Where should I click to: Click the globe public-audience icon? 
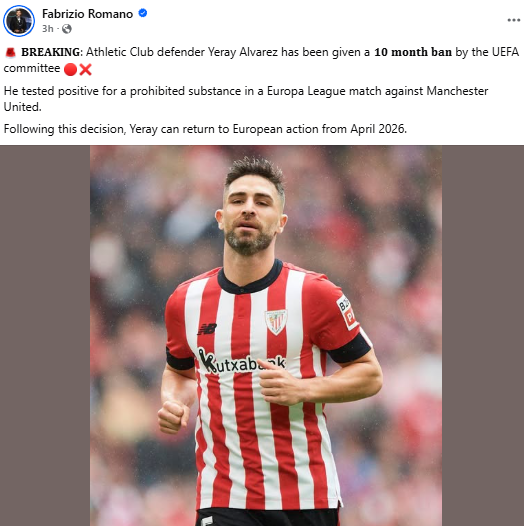coord(67,29)
